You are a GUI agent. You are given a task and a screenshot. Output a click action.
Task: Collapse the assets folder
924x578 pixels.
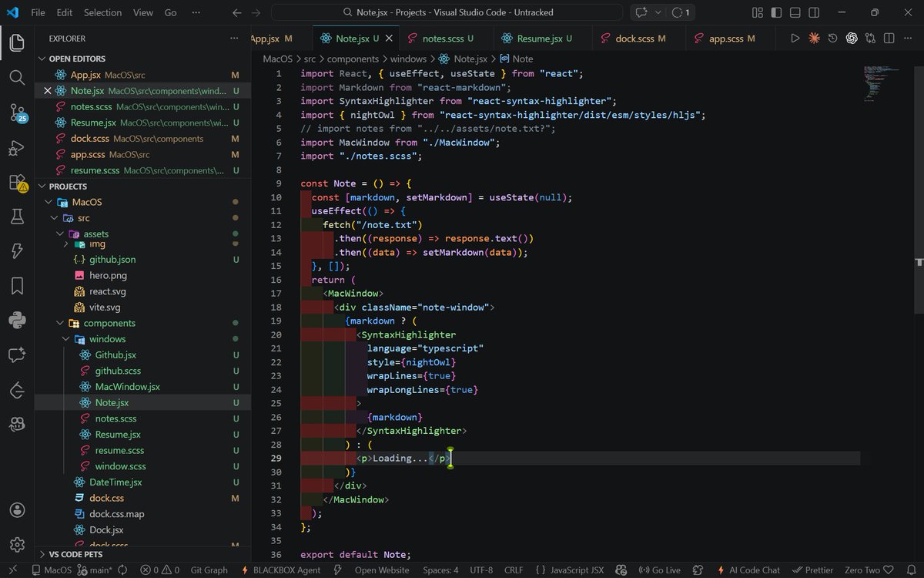(60, 234)
